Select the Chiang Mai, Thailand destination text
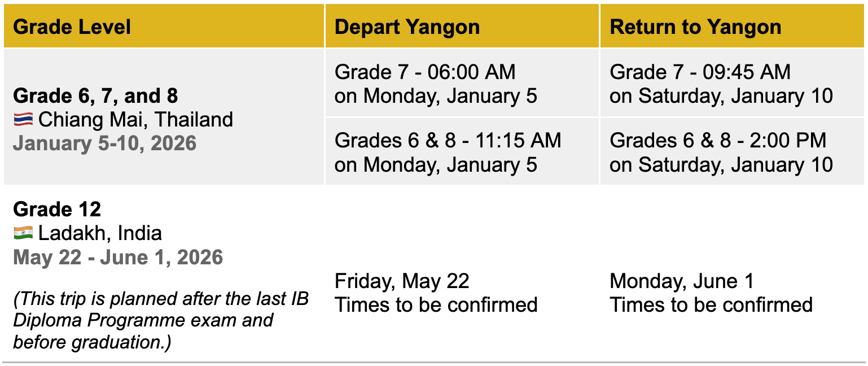This screenshot has height=366, width=868. 135,120
